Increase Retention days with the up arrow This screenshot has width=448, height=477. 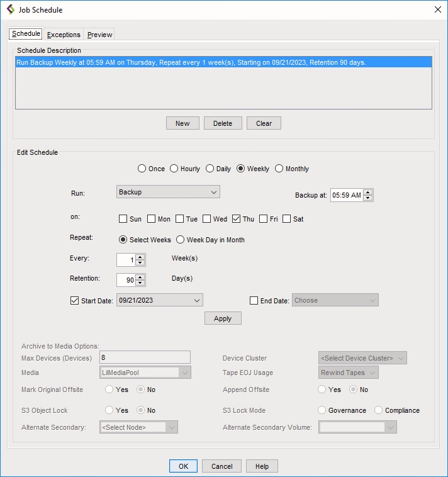[x=140, y=277]
